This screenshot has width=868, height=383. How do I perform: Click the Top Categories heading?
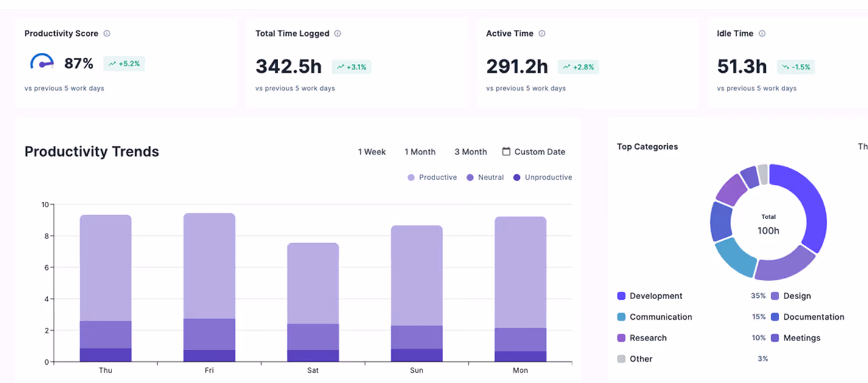coord(648,147)
